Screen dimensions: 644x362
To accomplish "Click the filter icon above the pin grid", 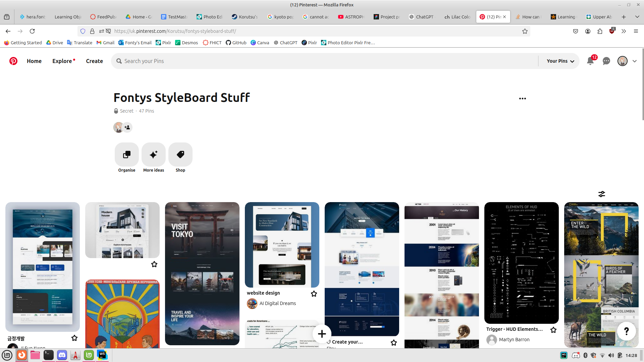I will click(602, 194).
